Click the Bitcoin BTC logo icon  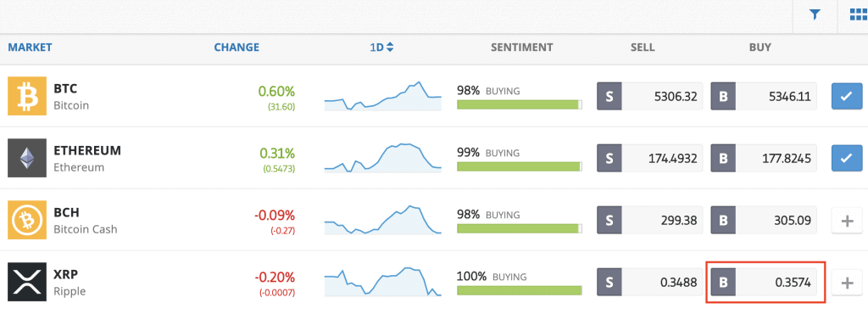pos(26,96)
